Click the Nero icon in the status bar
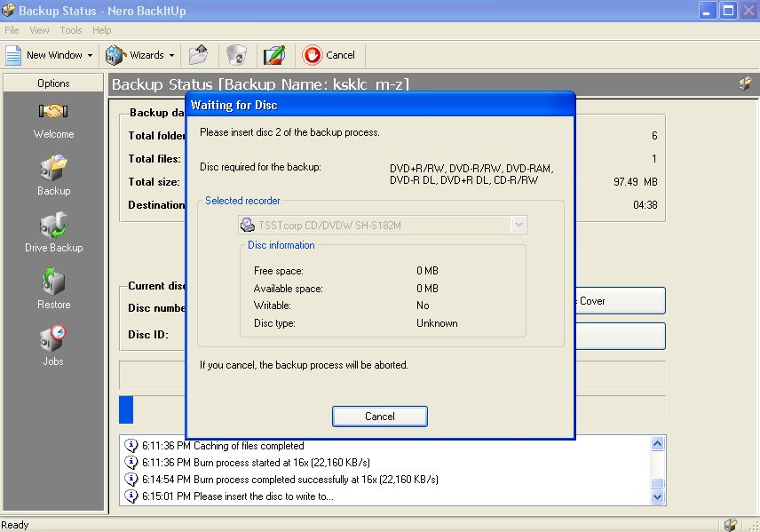760x532 pixels. [x=731, y=524]
